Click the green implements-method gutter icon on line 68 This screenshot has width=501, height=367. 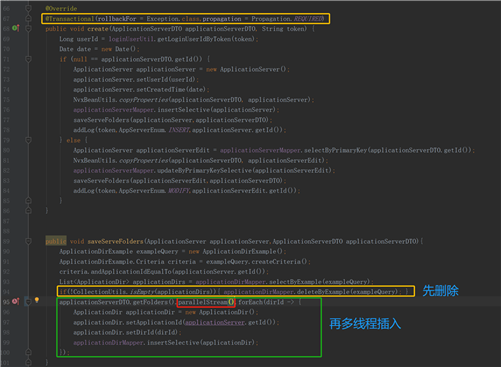(x=15, y=28)
